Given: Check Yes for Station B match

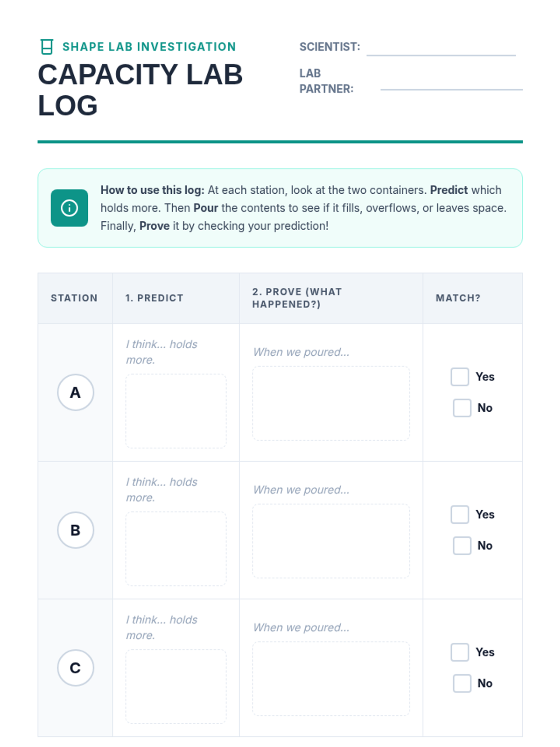Looking at the screenshot, I should pyautogui.click(x=460, y=514).
